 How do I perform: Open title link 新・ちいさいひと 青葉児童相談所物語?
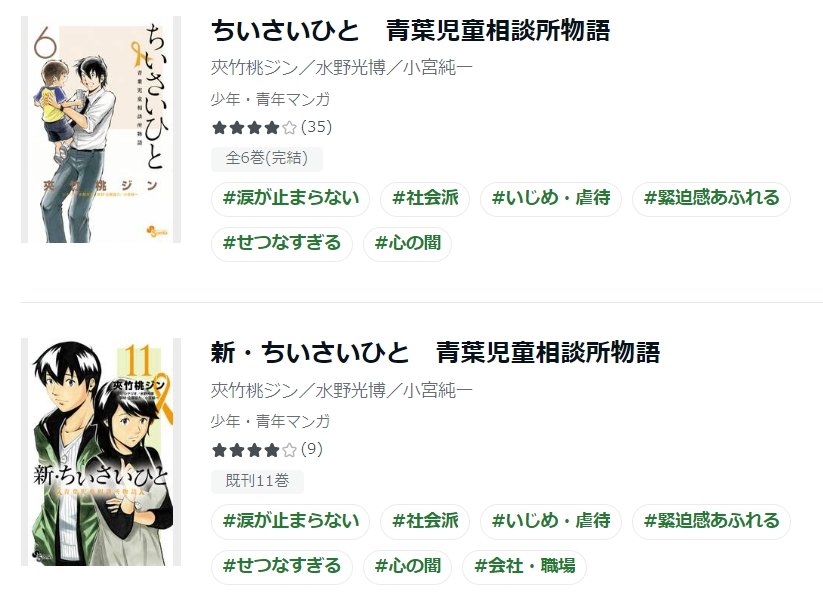(435, 352)
